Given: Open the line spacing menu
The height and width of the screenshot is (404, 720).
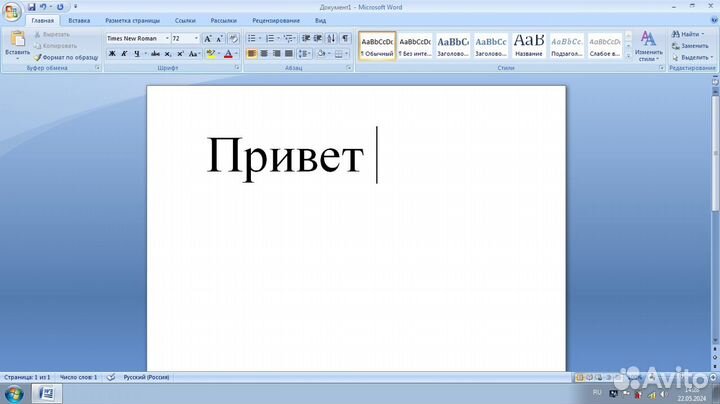Looking at the screenshot, I should (304, 54).
